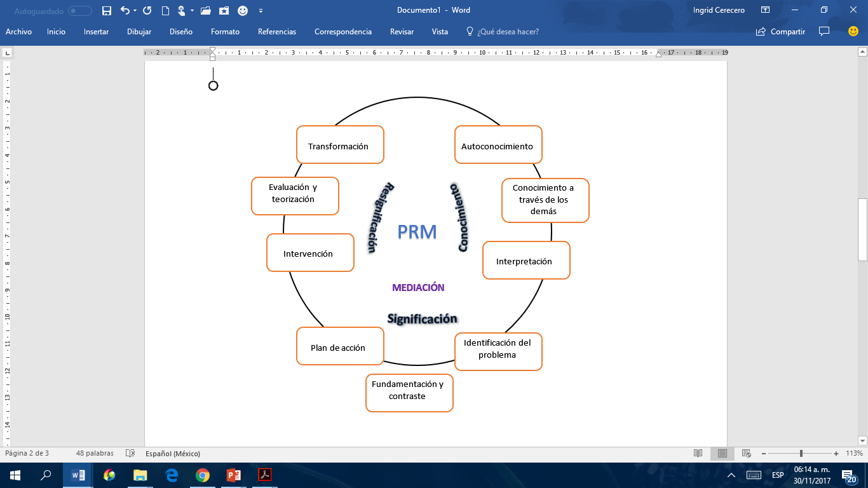Open Customize Quick Access Toolbar dropdown
Screen dimensions: 868x488
pyautogui.click(x=261, y=11)
